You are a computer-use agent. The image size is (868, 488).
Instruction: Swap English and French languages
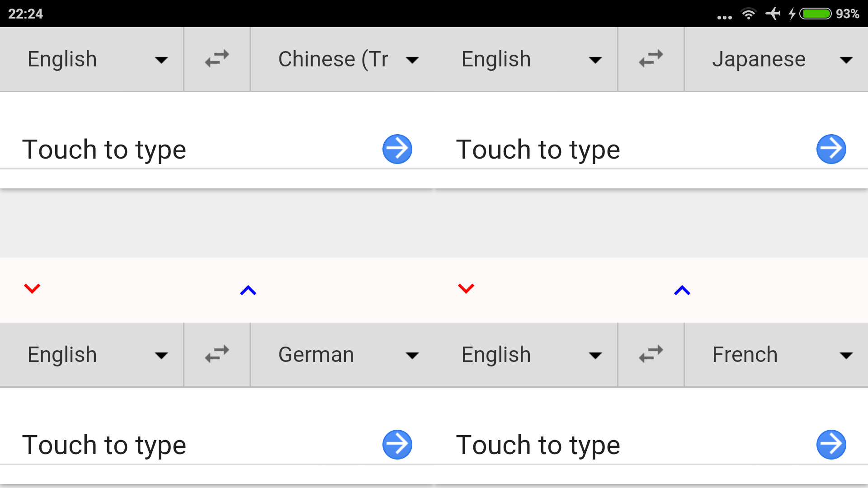click(x=651, y=354)
